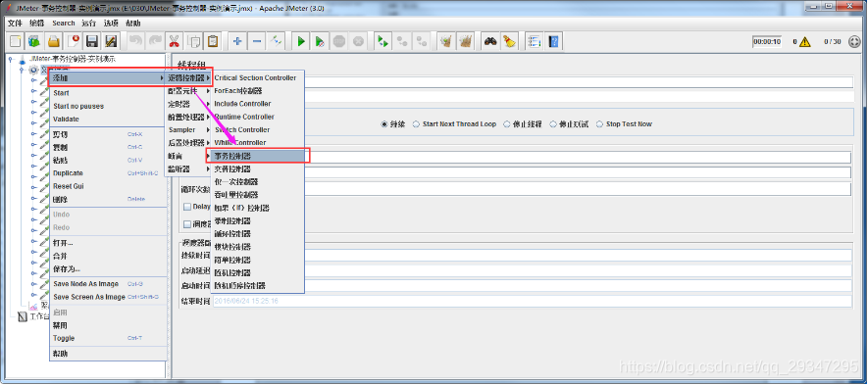This screenshot has height=385, width=868.
Task: Click Reset Gui in context menu
Action: coord(108,186)
